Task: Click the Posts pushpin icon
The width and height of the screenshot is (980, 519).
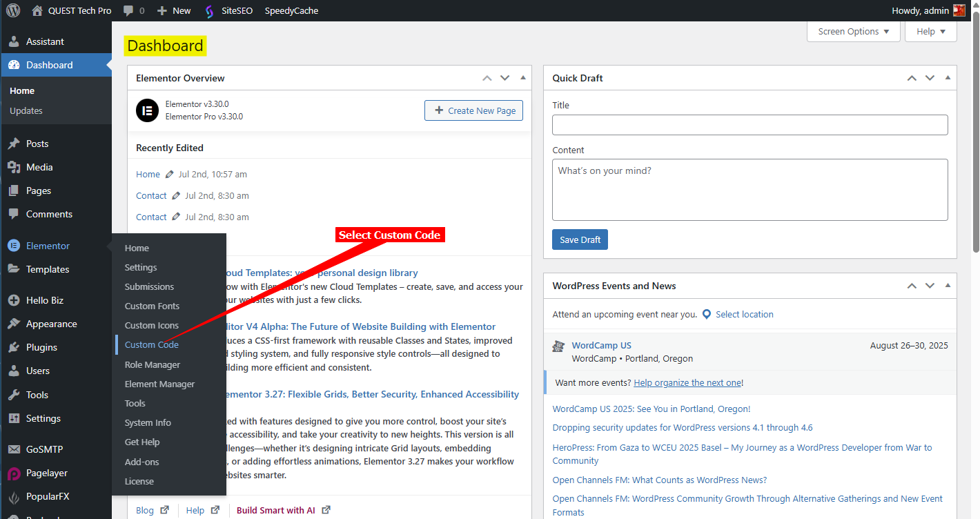Action: [x=14, y=144]
